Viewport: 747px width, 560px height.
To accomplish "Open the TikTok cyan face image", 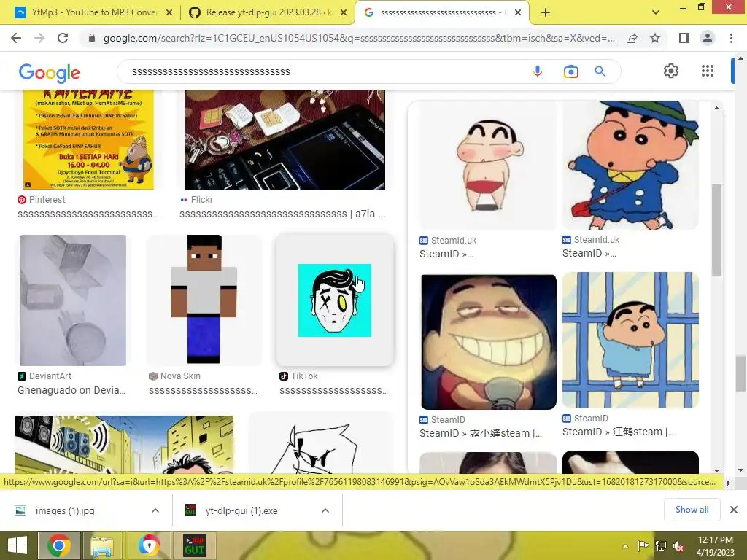I will click(x=334, y=300).
